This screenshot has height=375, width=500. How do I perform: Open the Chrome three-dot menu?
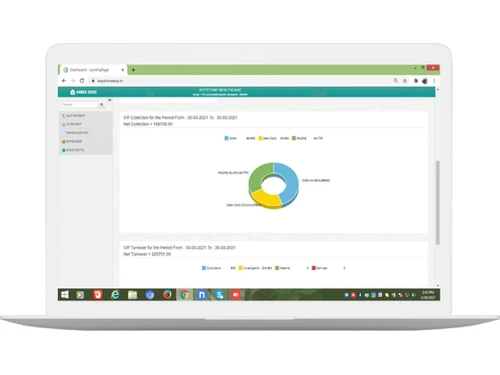(434, 81)
